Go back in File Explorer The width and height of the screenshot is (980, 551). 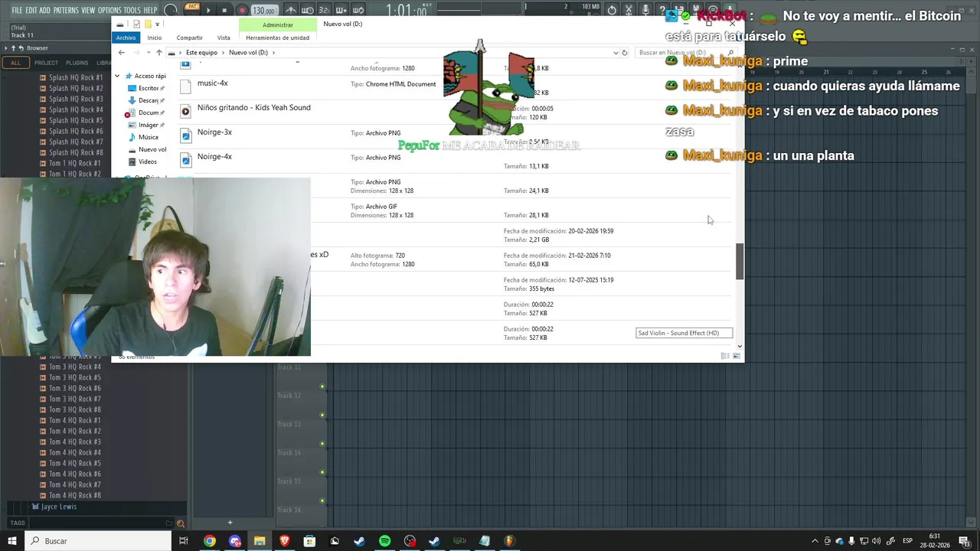[121, 52]
